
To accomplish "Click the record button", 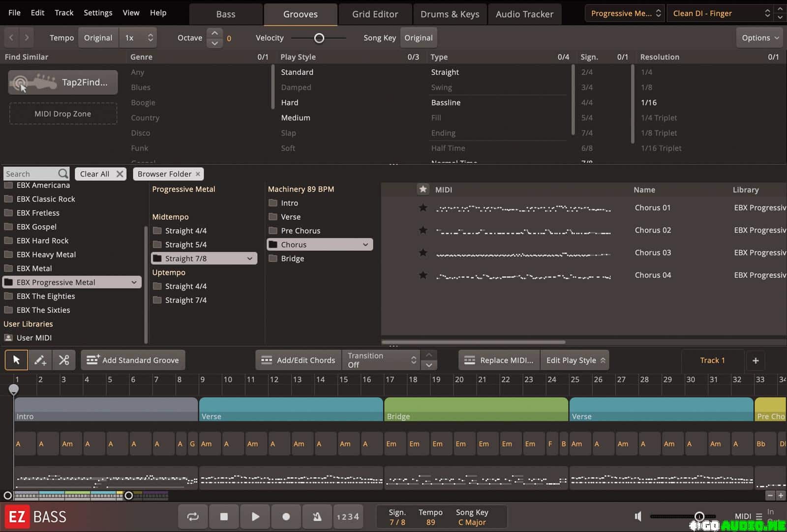I will pyautogui.click(x=286, y=516).
